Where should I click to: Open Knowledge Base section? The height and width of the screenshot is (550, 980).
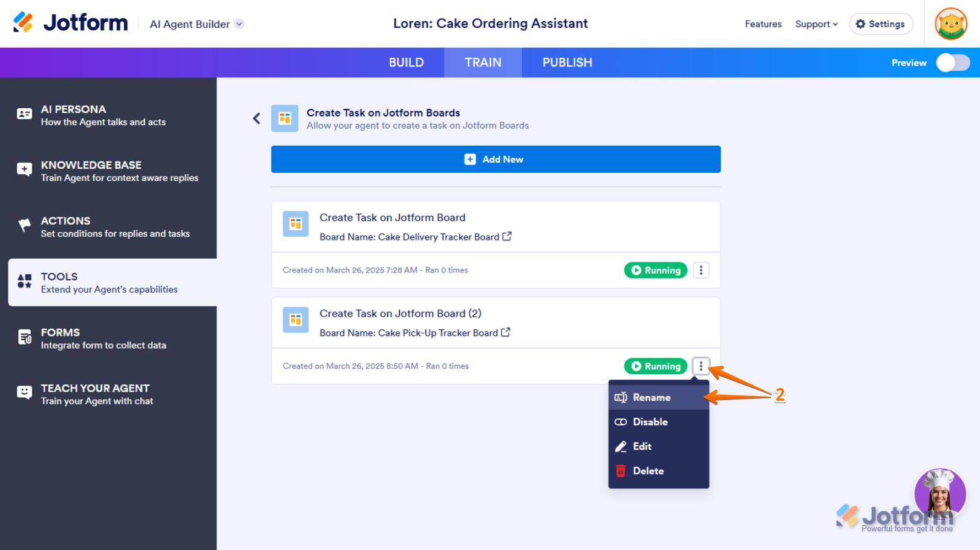108,170
